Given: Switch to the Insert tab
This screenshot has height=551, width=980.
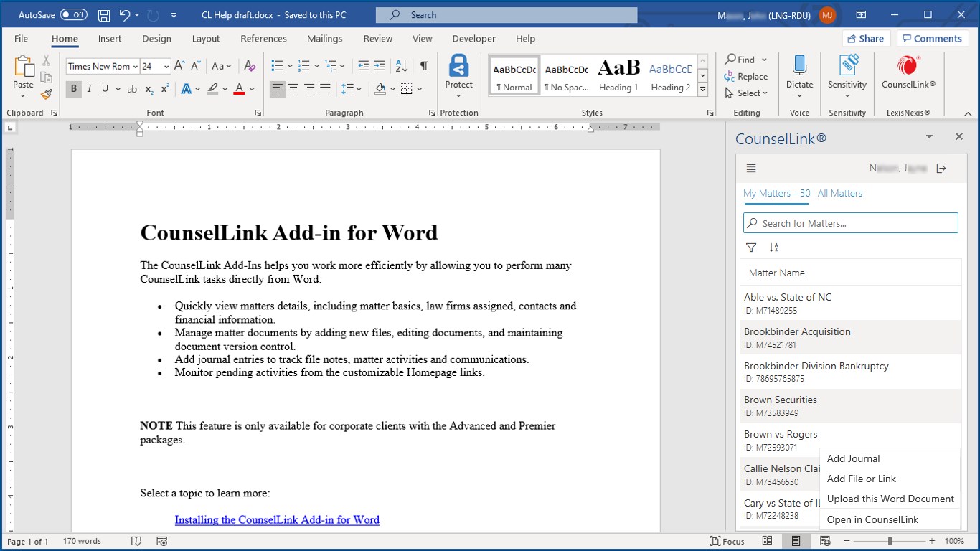Looking at the screenshot, I should coord(110,39).
